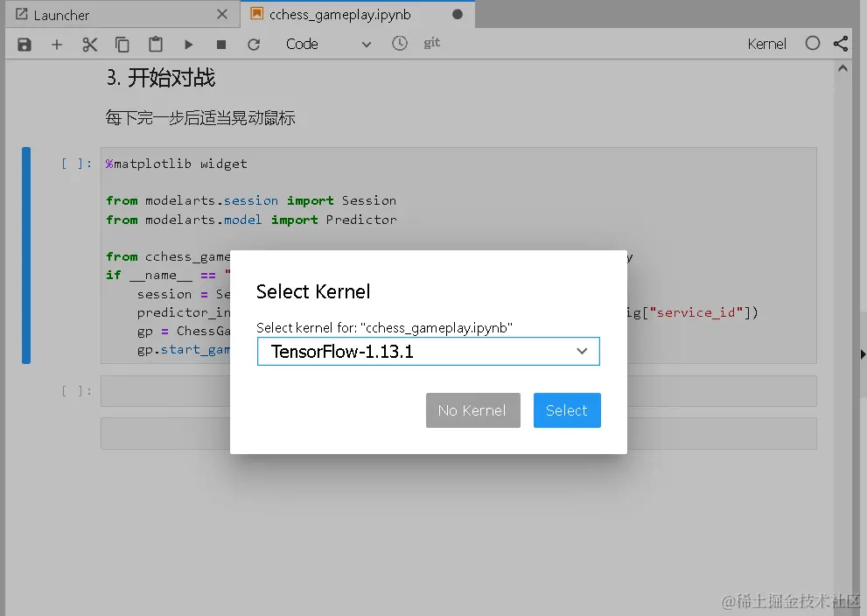Select the cchess_gameplay.ipynb tab
The image size is (867, 616).
coord(357,14)
